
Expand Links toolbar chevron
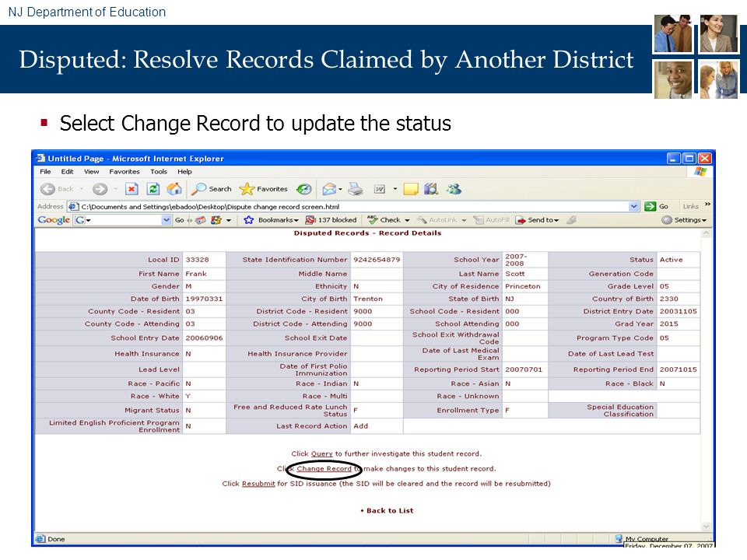click(x=707, y=205)
